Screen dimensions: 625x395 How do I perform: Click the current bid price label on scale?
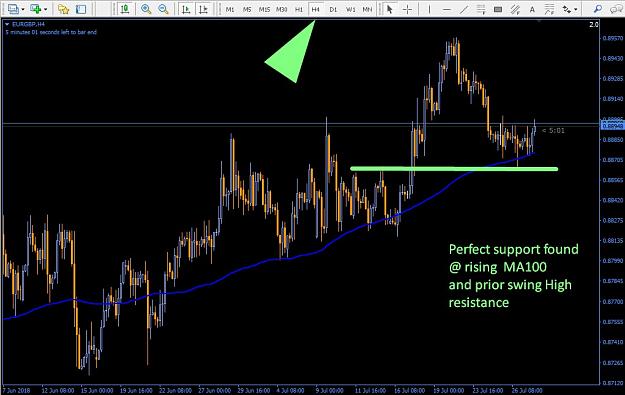612,126
